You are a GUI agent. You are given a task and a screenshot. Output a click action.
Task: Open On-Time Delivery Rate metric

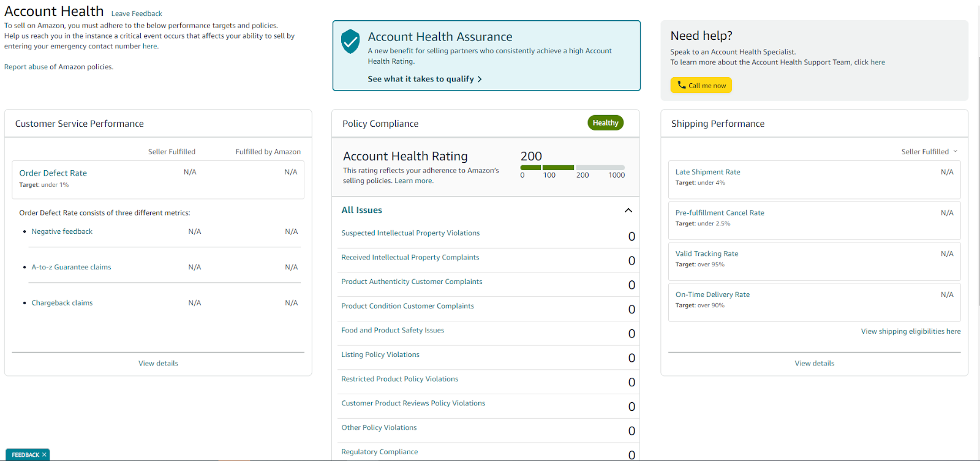712,295
